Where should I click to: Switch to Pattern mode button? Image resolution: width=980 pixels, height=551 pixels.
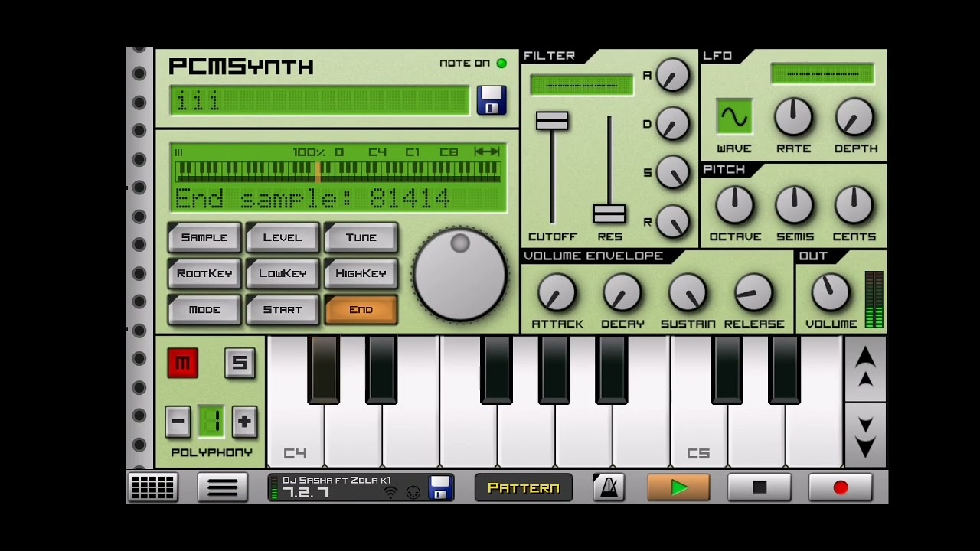(524, 487)
